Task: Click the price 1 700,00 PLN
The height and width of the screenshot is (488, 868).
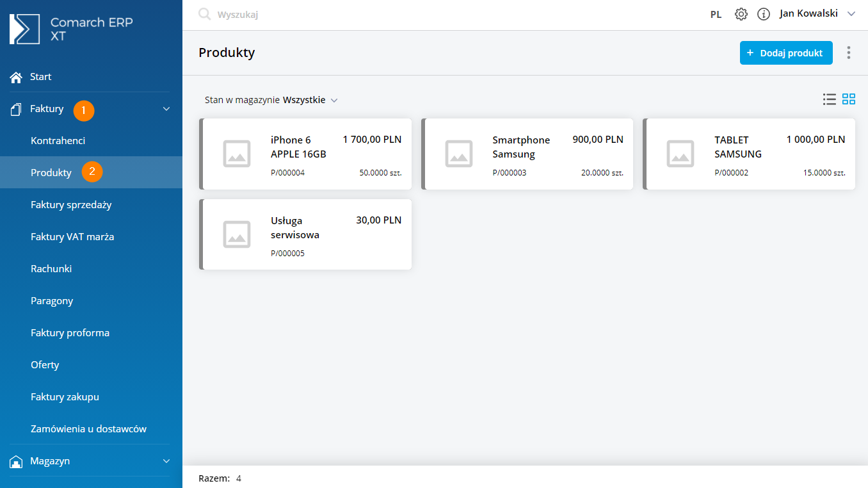Action: point(372,139)
